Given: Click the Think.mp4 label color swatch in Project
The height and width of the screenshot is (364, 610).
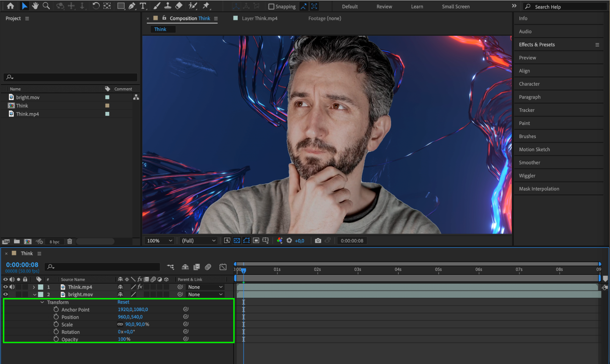Looking at the screenshot, I should pos(107,114).
